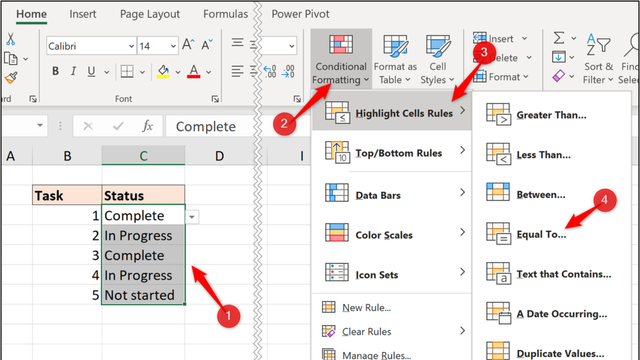
Task: Toggle Bold formatting
Action: (56, 71)
